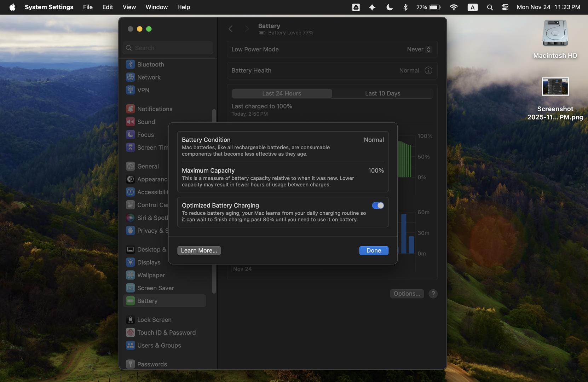
Task: Select the Touch ID fingerprint icon
Action: tap(131, 332)
